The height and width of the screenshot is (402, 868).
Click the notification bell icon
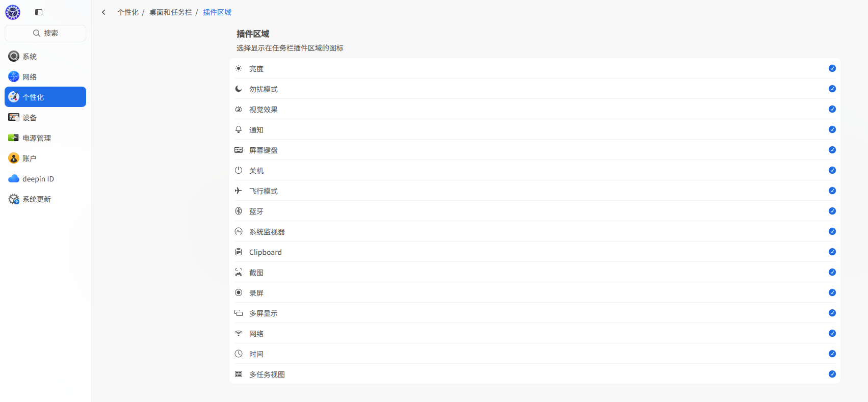click(x=239, y=129)
